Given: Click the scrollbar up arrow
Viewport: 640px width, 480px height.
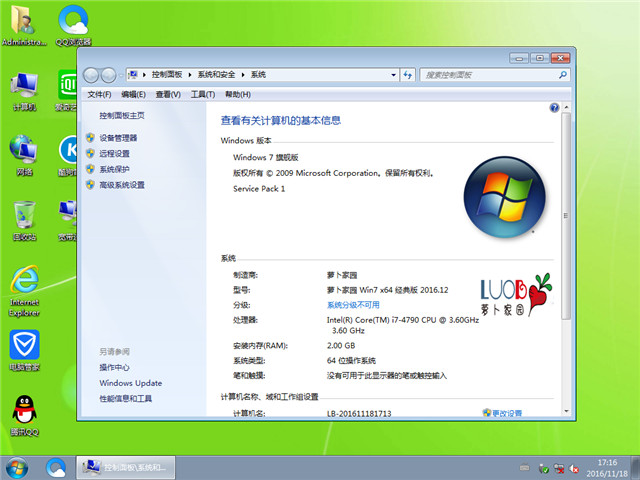Looking at the screenshot, I should tap(566, 107).
